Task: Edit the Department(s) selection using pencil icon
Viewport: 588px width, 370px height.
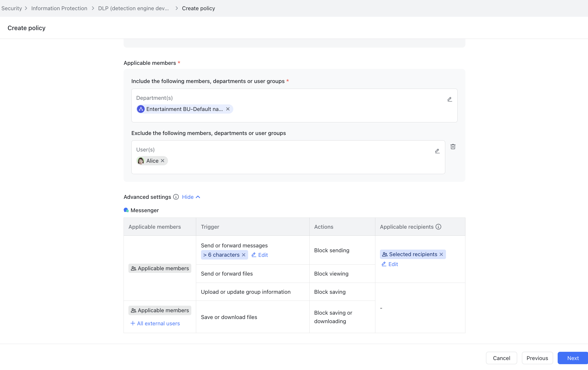Action: pyautogui.click(x=450, y=99)
